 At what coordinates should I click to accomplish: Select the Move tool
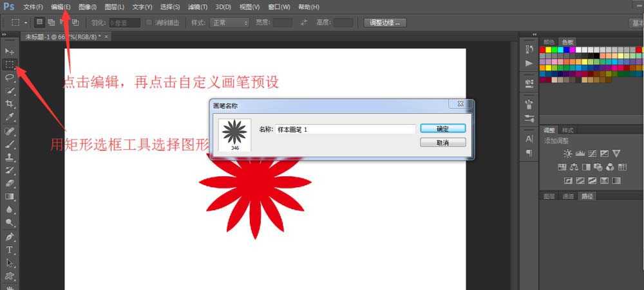[10, 51]
